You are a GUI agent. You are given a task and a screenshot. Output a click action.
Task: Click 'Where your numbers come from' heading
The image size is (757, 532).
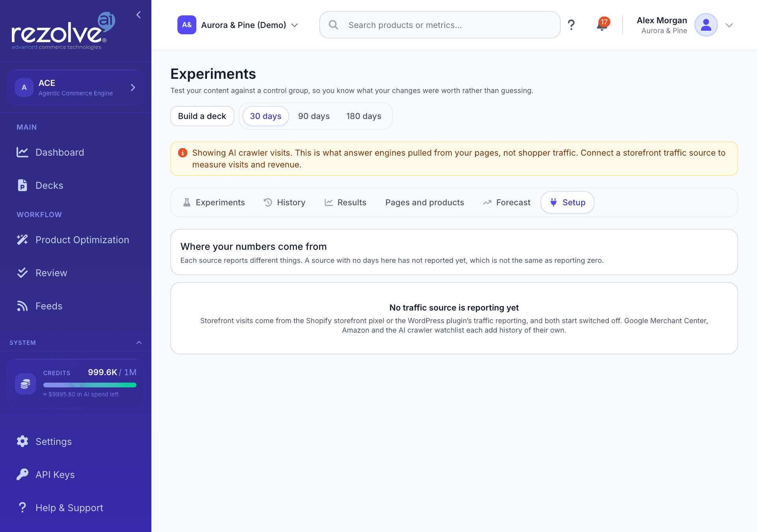point(254,247)
